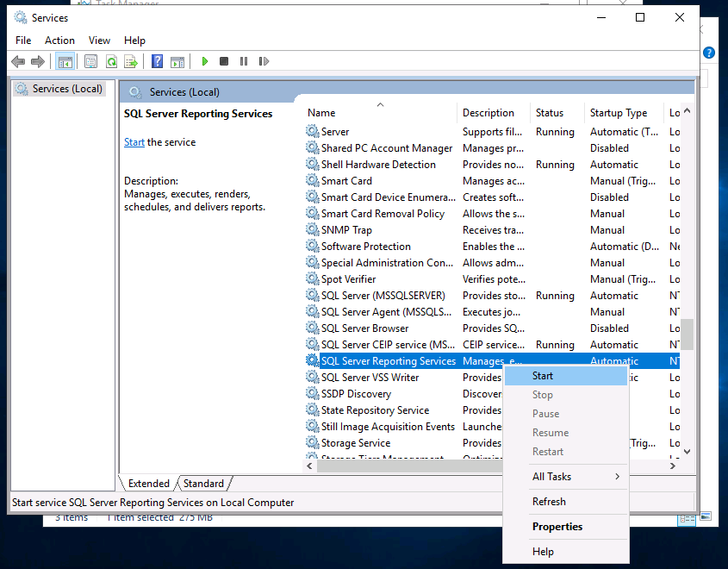Sort by the Description column header

tap(494, 112)
